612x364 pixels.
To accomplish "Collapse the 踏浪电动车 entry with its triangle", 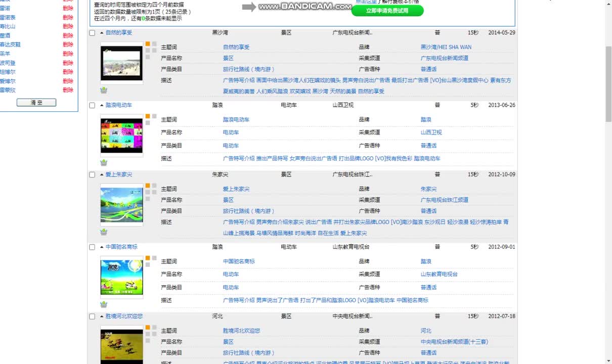I will [x=102, y=105].
